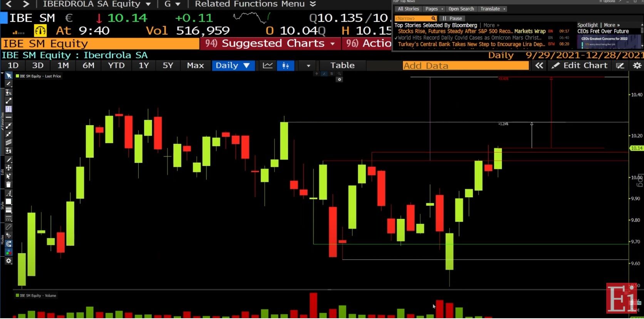Select the text annotation T tool

8,109
